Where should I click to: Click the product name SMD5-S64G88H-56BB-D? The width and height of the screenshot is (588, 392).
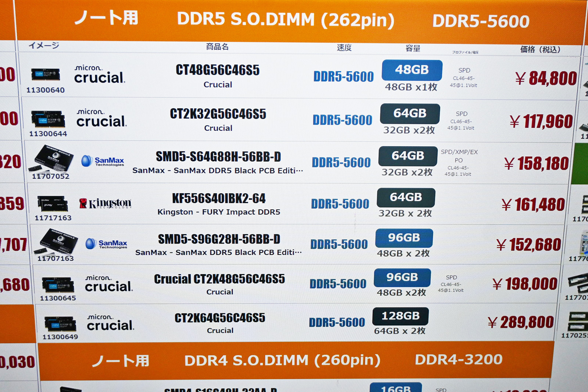[x=218, y=157]
